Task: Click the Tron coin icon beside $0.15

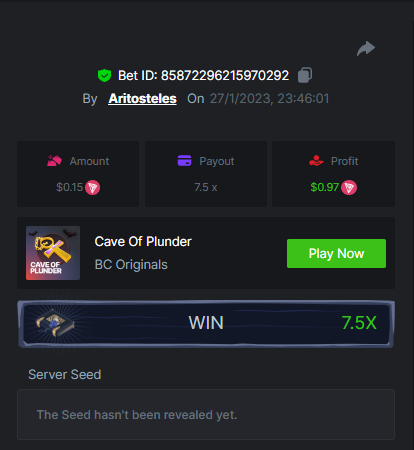Action: pos(92,187)
